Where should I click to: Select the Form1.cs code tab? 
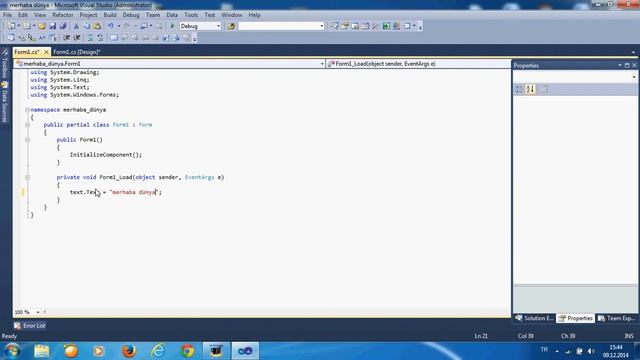pos(27,52)
